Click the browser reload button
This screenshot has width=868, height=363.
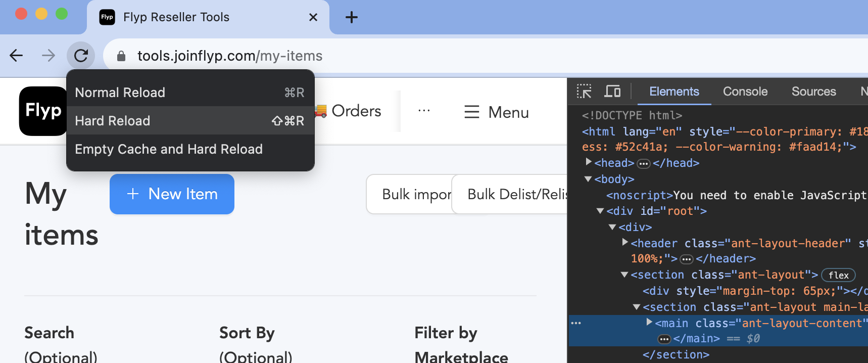coord(81,56)
